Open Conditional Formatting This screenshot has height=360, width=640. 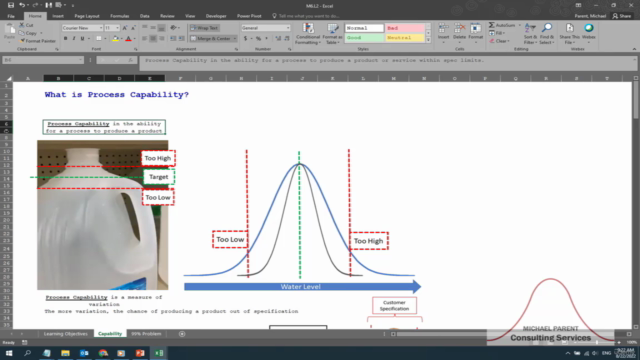point(308,33)
